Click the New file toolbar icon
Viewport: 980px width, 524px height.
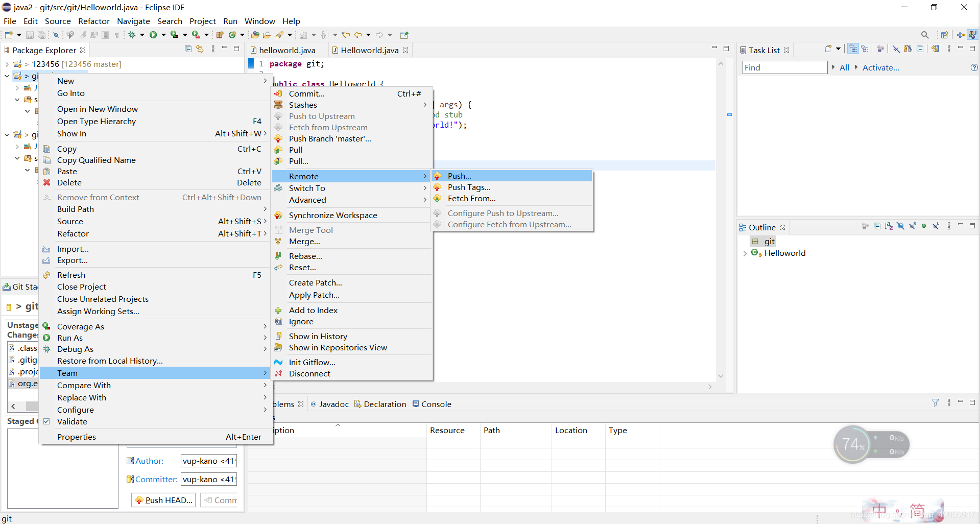(x=9, y=35)
